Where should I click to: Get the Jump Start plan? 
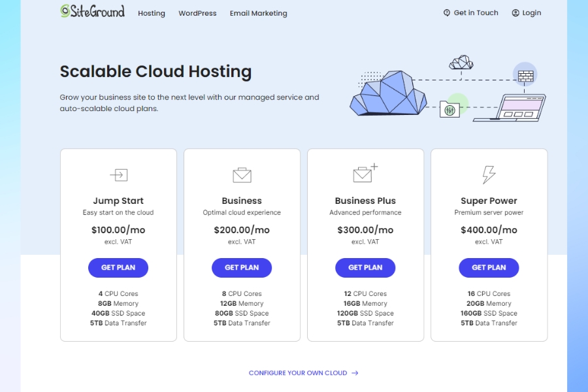(x=118, y=268)
